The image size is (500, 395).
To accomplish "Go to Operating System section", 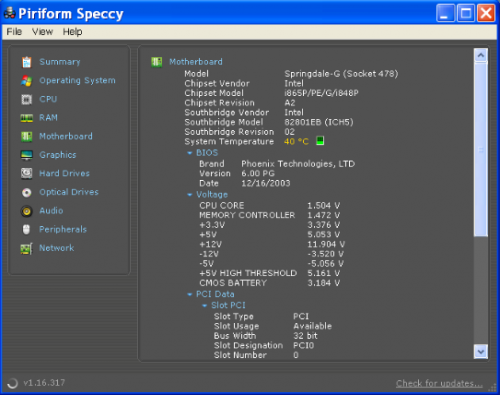I will click(77, 81).
